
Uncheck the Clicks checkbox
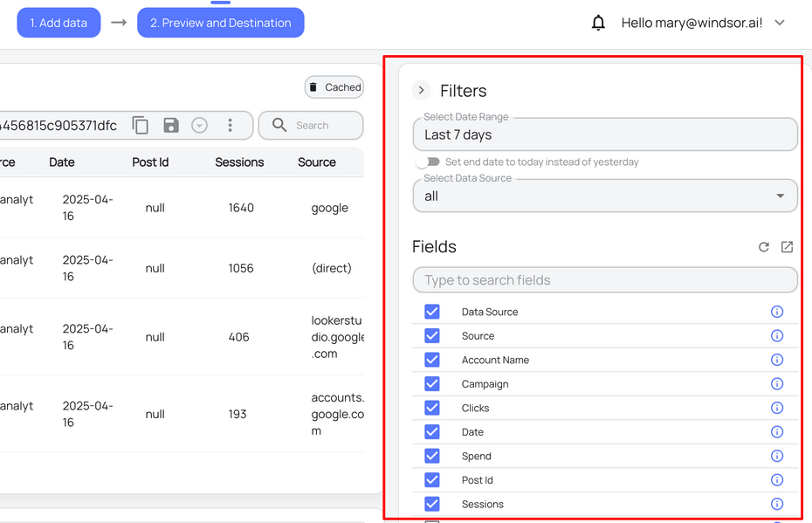click(432, 408)
